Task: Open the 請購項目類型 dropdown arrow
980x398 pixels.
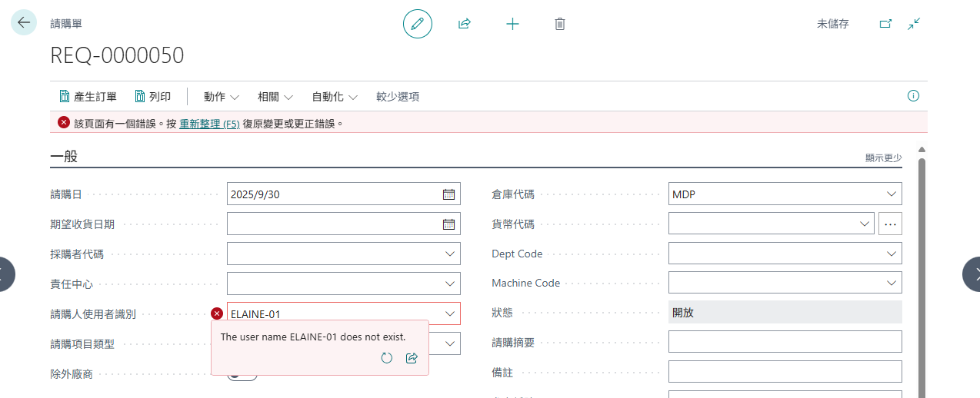Action: tap(450, 343)
